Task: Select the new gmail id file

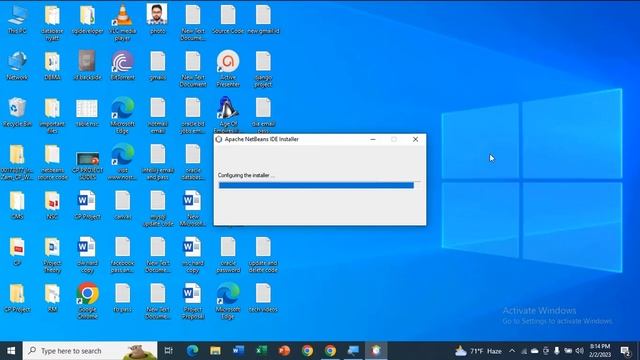Action: click(263, 20)
